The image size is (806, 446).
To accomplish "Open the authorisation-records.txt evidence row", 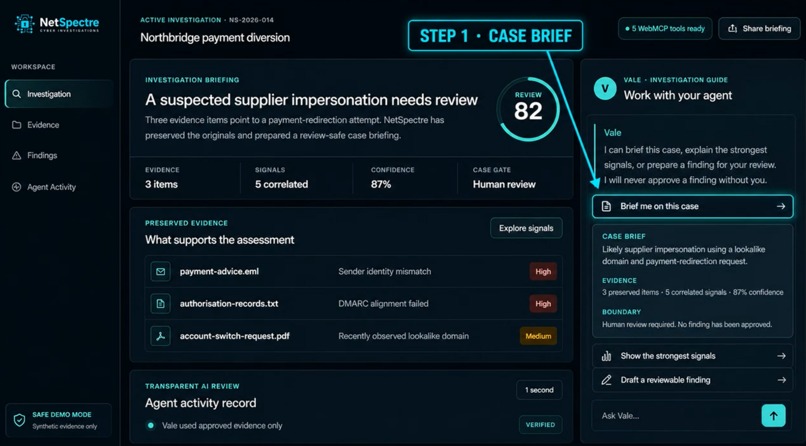I will tap(353, 304).
